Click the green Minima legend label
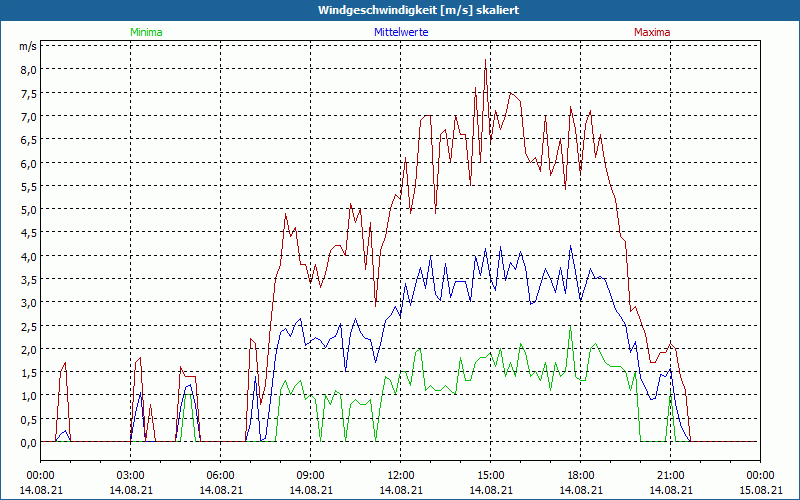This screenshot has height=500, width=800. (146, 32)
